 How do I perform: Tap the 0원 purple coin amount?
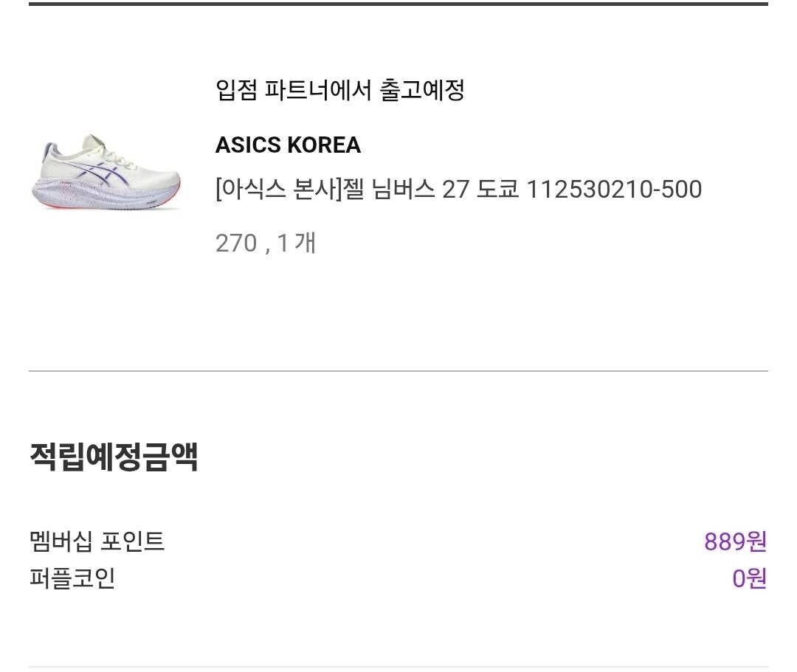[x=749, y=578]
